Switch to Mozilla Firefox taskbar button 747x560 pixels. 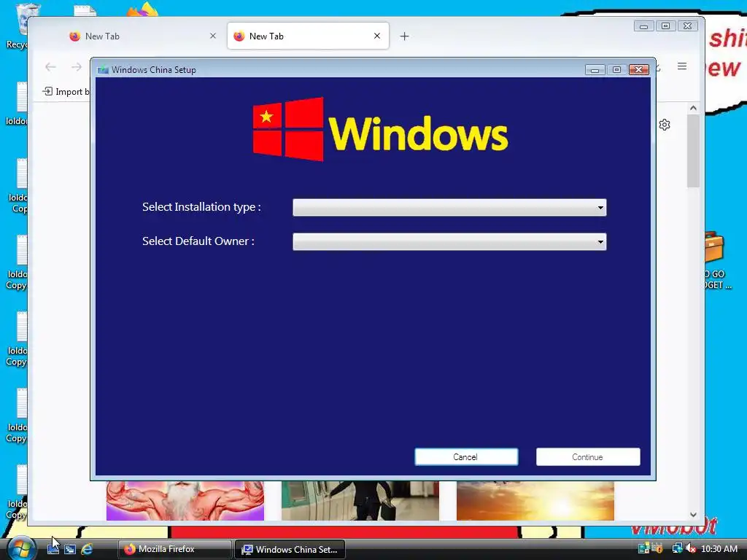coord(175,549)
